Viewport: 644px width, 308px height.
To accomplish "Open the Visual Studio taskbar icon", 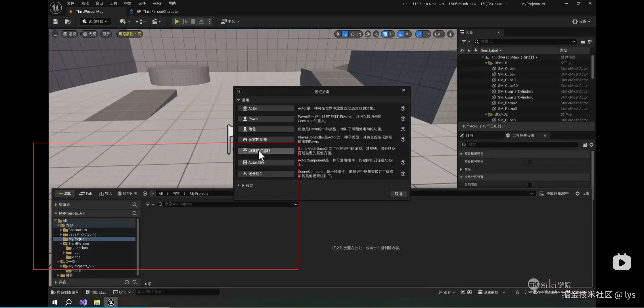I will click(83, 302).
